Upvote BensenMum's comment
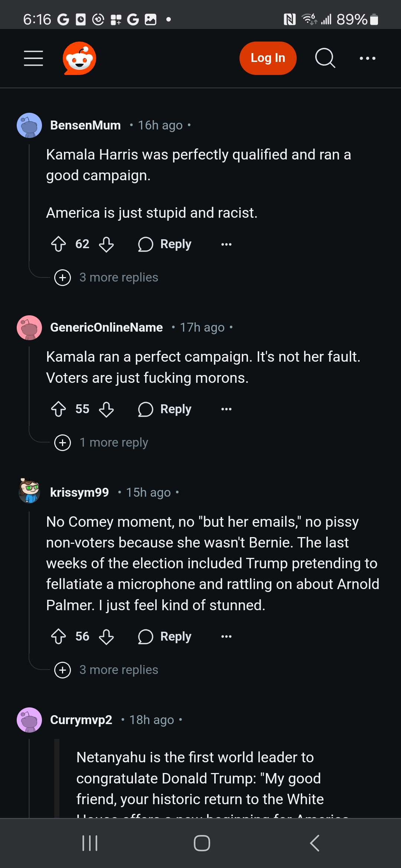 tap(58, 244)
